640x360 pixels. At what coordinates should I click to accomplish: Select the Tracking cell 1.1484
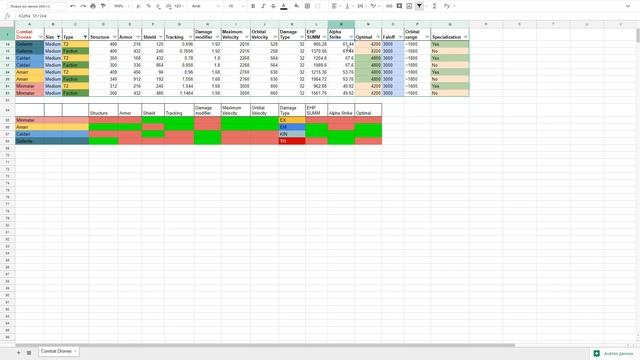pos(179,93)
